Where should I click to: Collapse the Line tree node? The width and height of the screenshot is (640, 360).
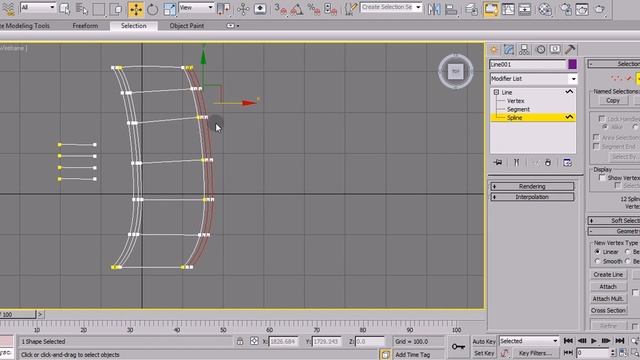(x=496, y=92)
